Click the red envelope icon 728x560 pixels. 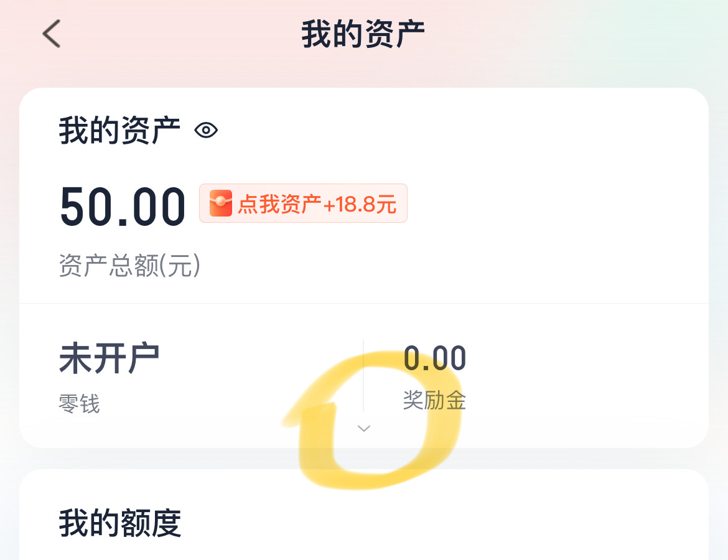click(220, 203)
